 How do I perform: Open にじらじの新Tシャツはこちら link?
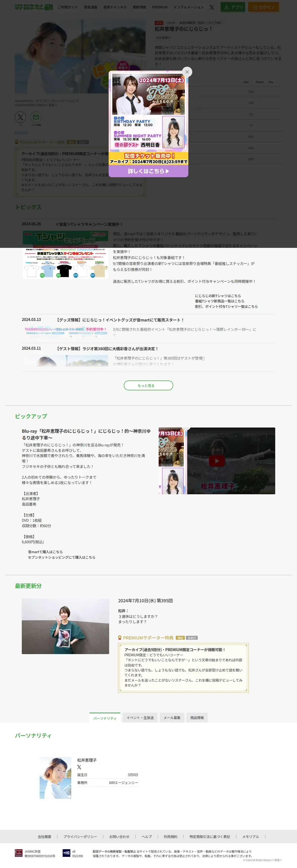click(x=218, y=296)
